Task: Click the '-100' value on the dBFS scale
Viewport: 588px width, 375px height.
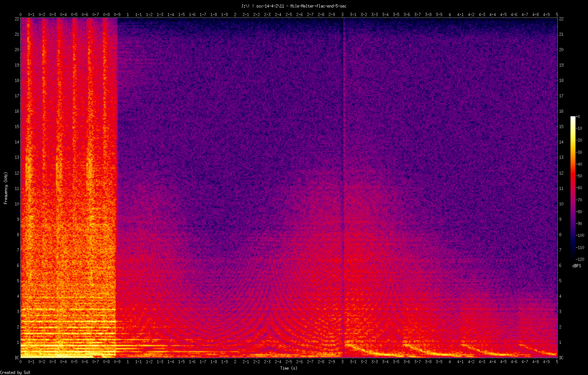Action: tap(580, 235)
